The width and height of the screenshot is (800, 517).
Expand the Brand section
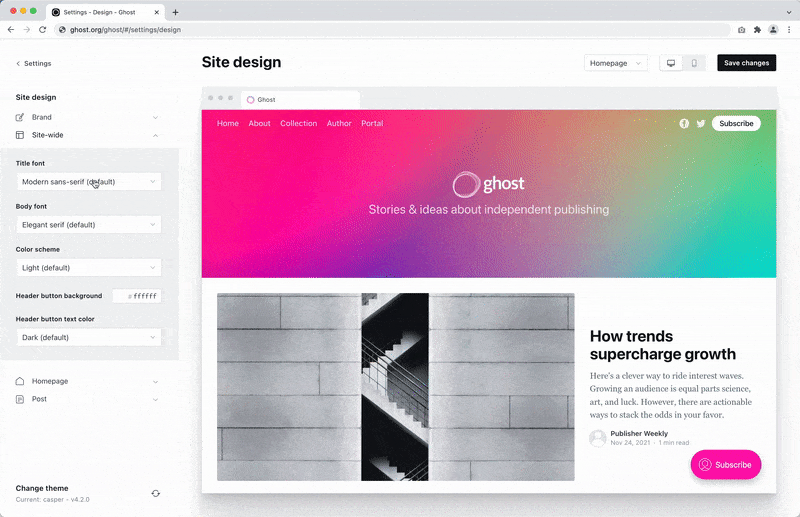coord(155,117)
